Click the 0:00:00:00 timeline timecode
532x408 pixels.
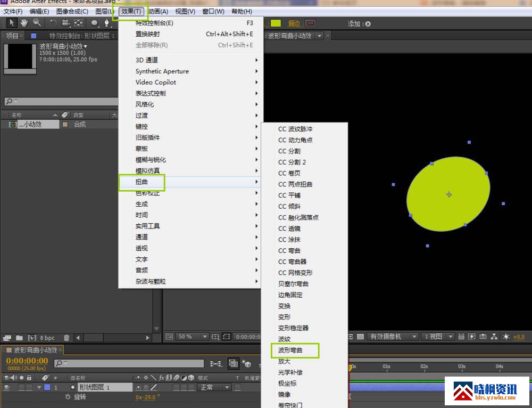pyautogui.click(x=27, y=361)
